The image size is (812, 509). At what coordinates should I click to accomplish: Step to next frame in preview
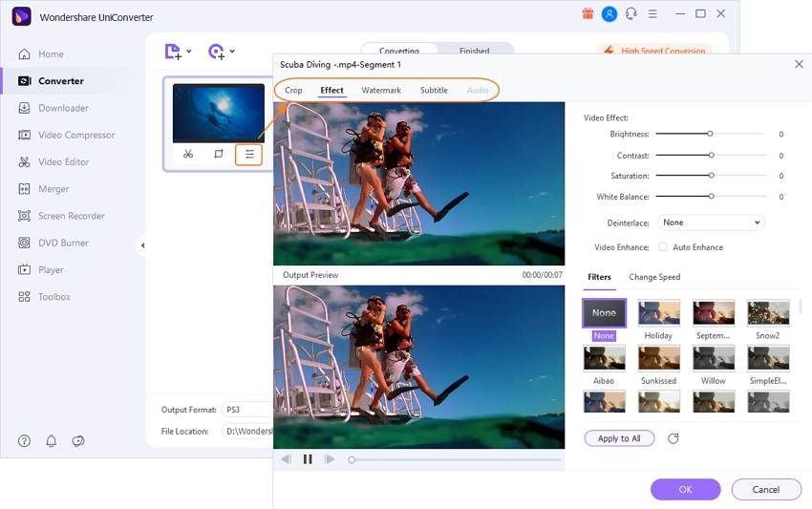tap(330, 459)
